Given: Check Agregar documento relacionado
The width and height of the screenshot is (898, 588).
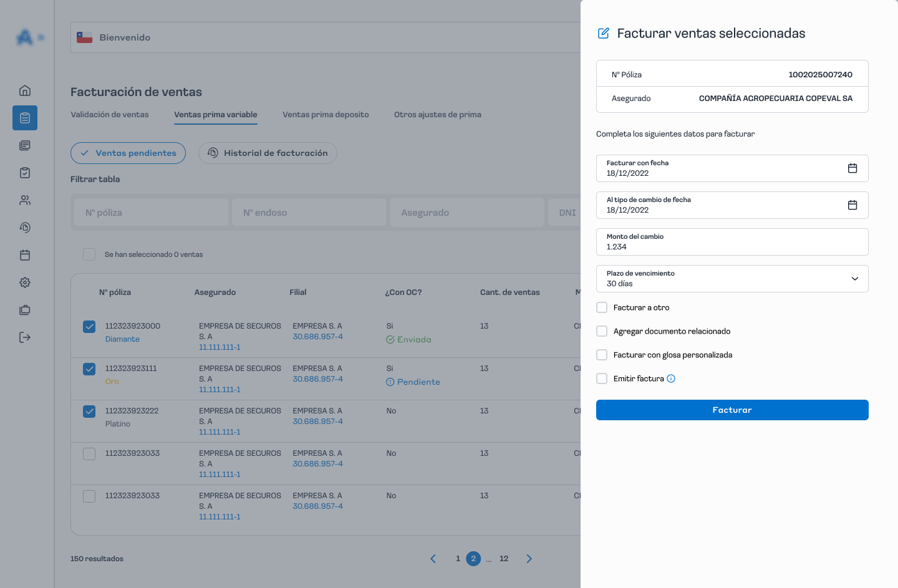Looking at the screenshot, I should [602, 331].
